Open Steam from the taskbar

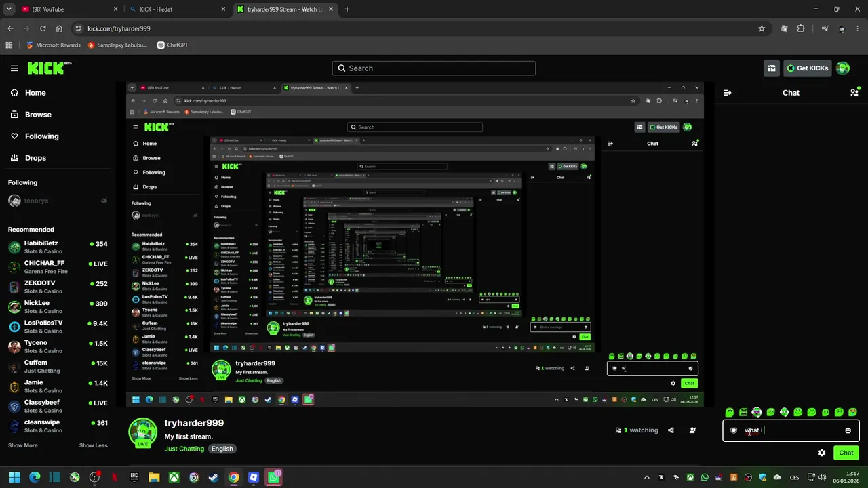[214, 477]
